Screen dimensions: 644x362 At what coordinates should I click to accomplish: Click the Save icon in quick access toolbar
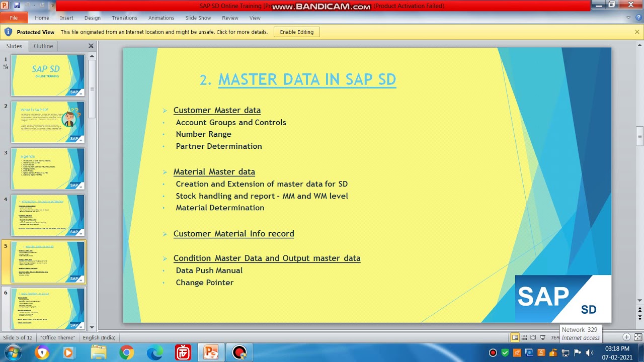[x=17, y=6]
